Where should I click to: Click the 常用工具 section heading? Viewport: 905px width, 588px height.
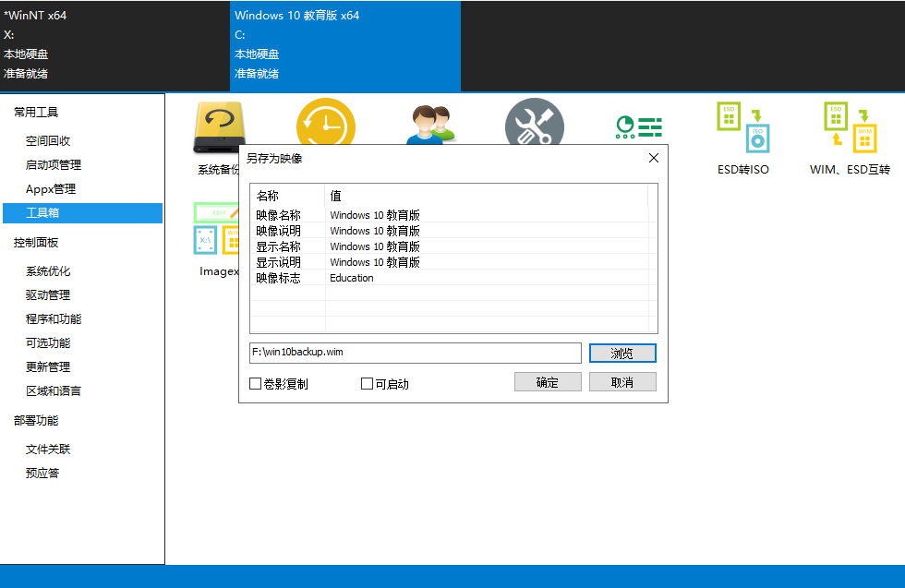coord(36,113)
